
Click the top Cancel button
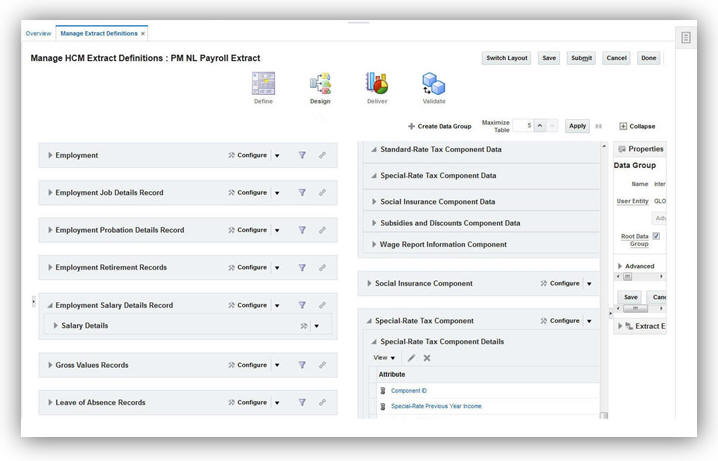616,58
